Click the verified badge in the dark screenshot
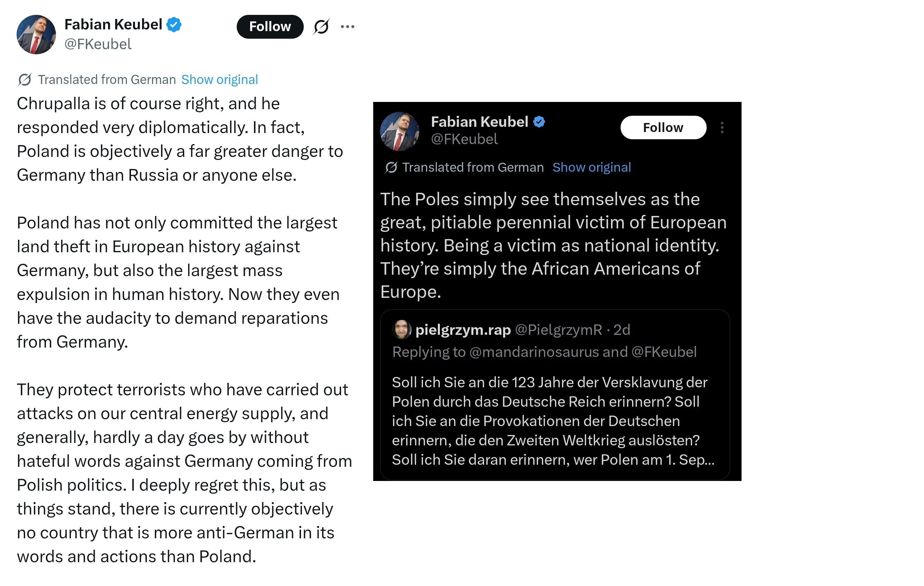924x586 pixels. tap(539, 122)
